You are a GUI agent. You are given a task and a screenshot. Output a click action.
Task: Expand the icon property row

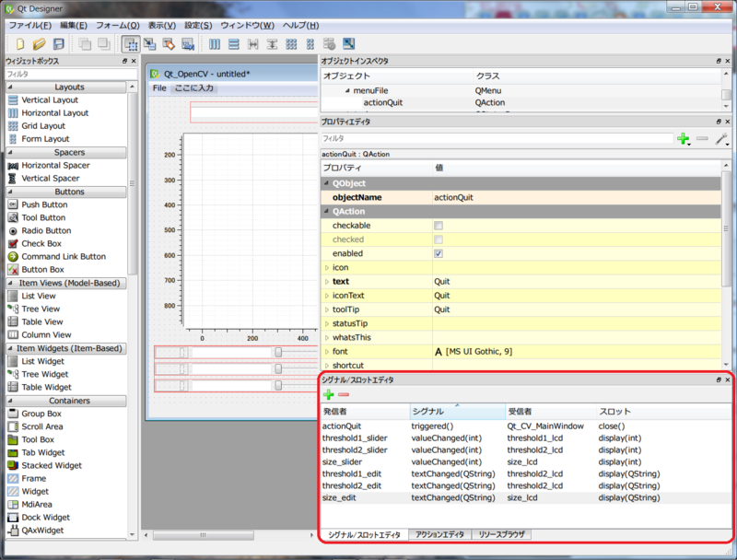(327, 268)
